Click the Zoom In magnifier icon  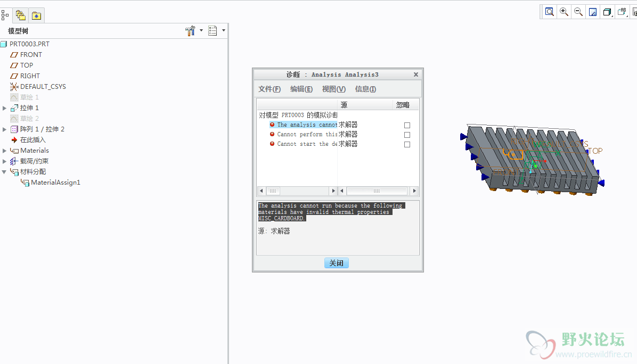tap(564, 12)
